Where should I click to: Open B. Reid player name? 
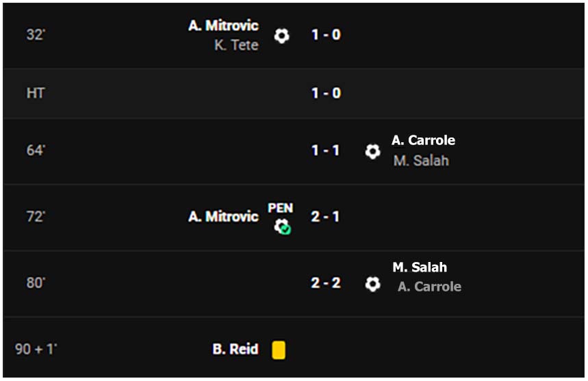[x=235, y=349]
